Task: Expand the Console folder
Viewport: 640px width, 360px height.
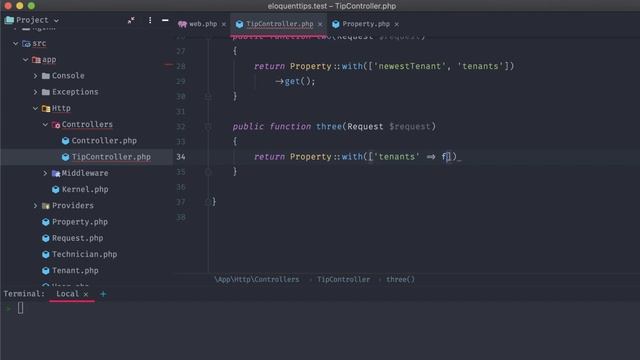Action: click(x=36, y=76)
